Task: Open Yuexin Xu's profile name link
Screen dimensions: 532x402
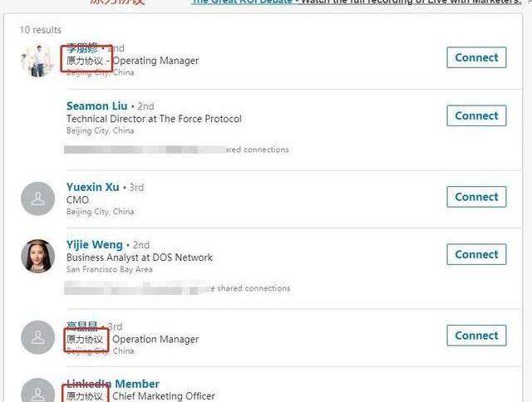Action: pos(92,187)
